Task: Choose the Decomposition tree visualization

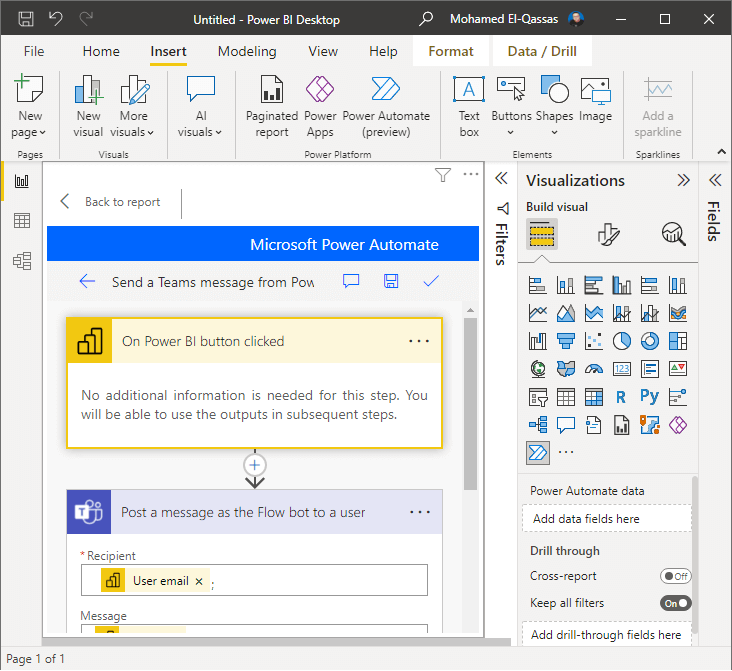Action: 538,425
